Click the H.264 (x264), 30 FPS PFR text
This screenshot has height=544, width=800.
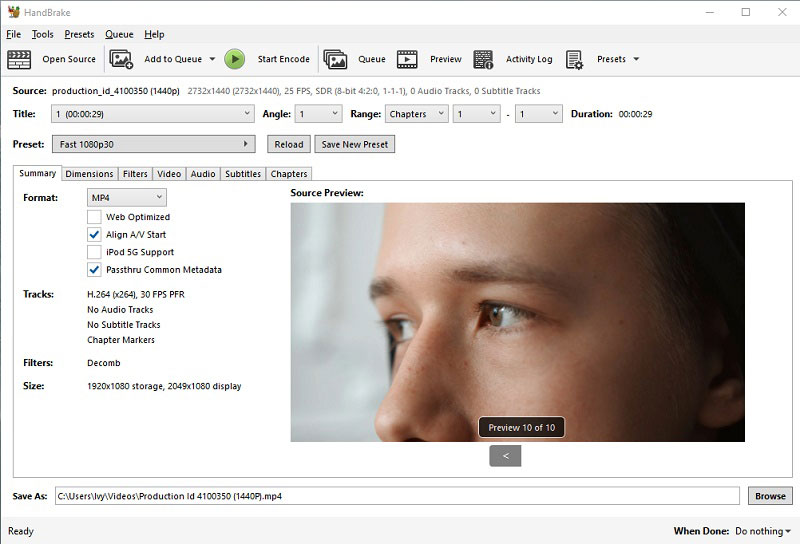click(136, 294)
